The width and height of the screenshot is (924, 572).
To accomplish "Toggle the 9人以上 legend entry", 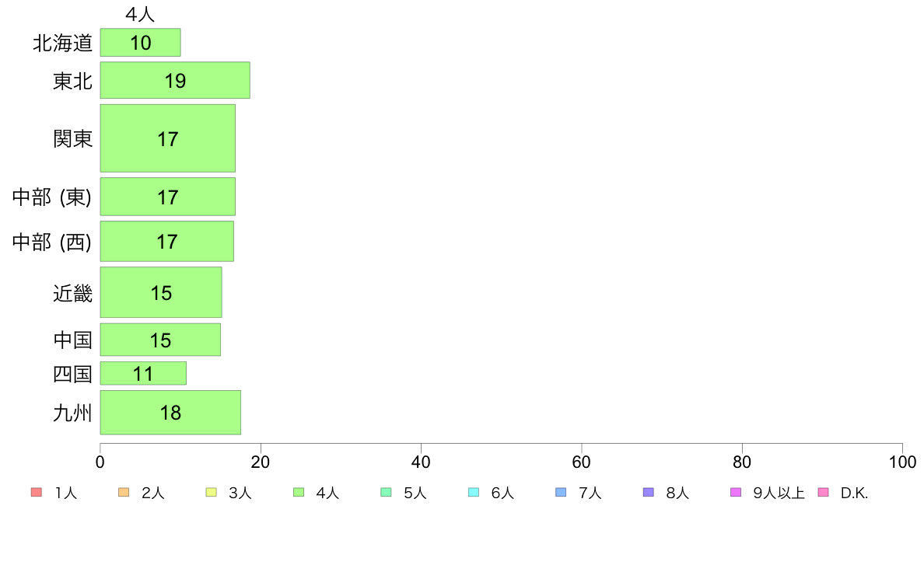I will [x=767, y=493].
